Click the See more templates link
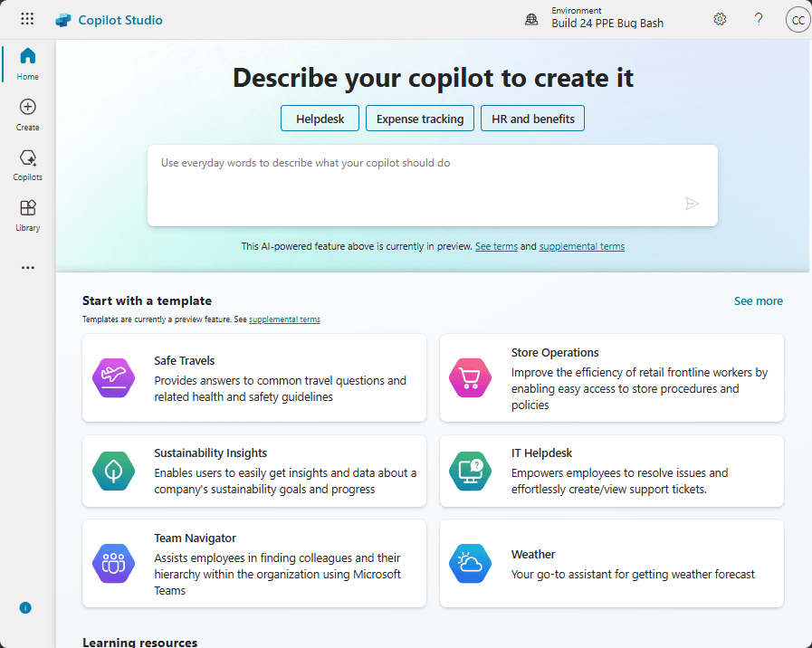 pyautogui.click(x=758, y=301)
